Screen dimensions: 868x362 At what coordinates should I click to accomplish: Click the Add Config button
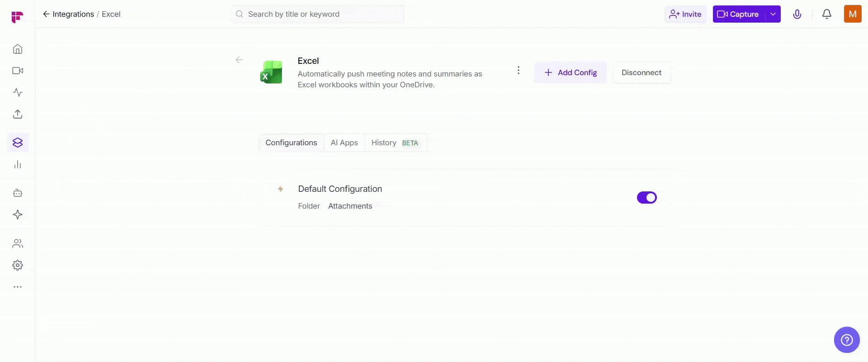(570, 72)
